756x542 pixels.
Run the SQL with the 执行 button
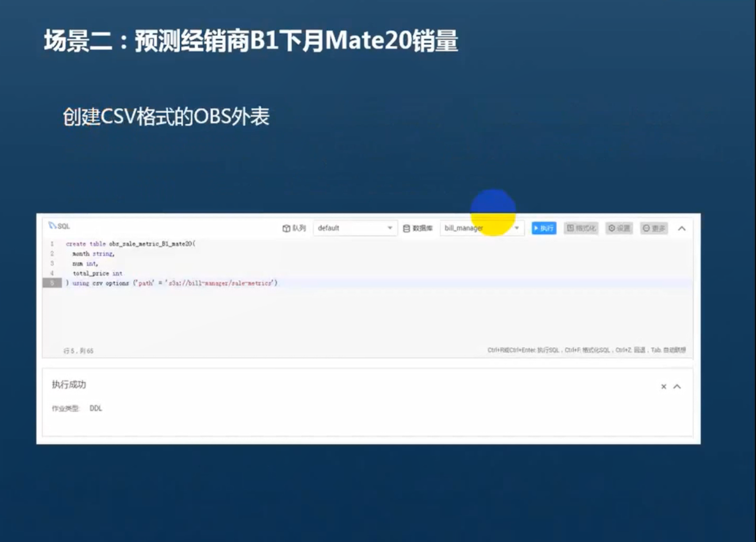(x=544, y=228)
